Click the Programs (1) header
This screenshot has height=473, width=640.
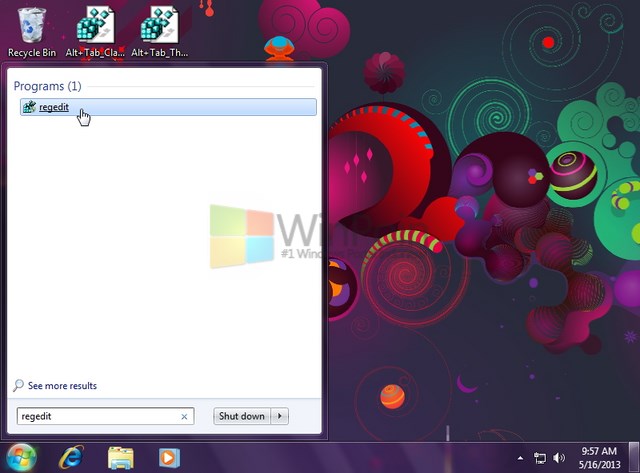(x=47, y=86)
